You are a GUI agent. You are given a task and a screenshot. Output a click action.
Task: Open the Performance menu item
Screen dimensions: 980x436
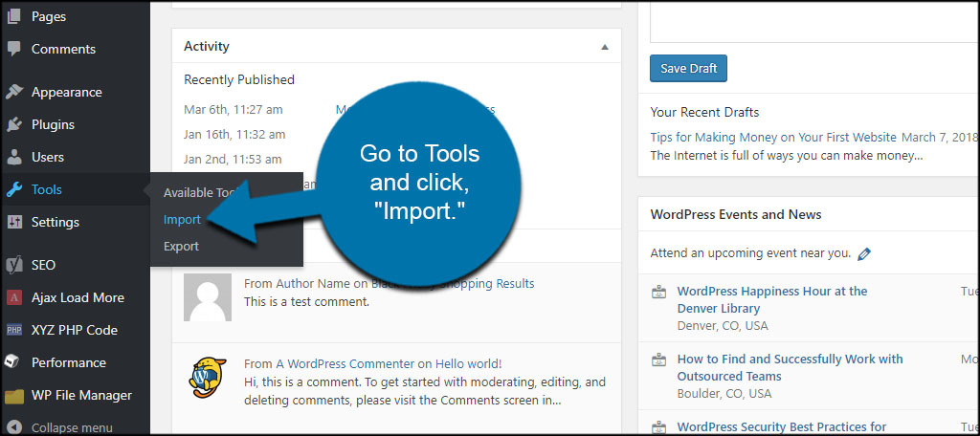coord(69,362)
